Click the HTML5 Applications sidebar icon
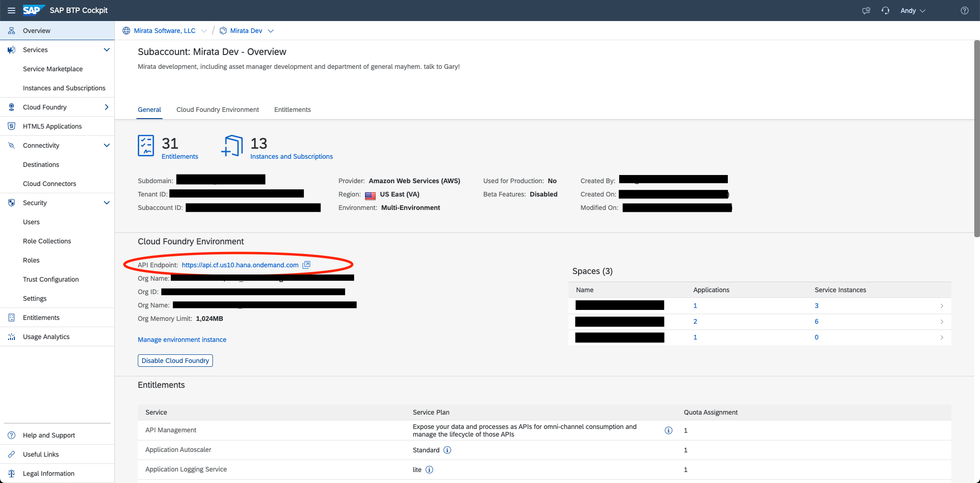Viewport: 980px width, 483px height. tap(11, 126)
